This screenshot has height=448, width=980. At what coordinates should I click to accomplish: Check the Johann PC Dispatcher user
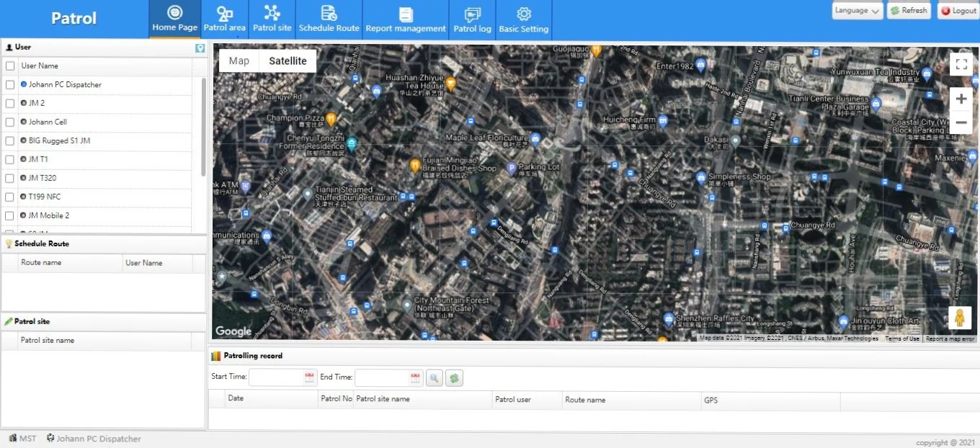click(x=10, y=85)
